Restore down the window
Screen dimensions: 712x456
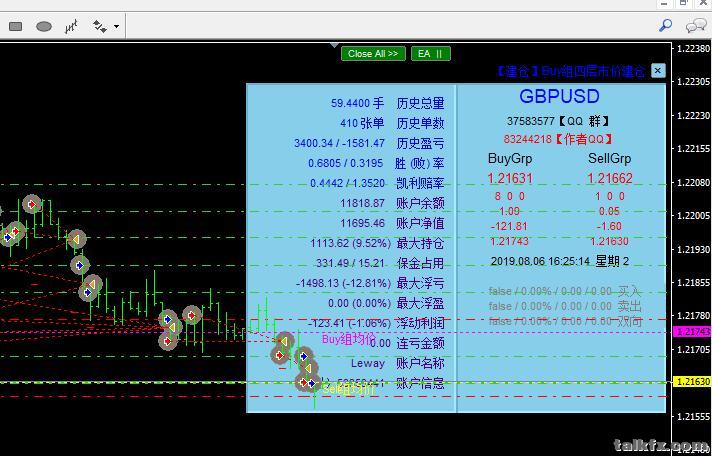(683, 4)
